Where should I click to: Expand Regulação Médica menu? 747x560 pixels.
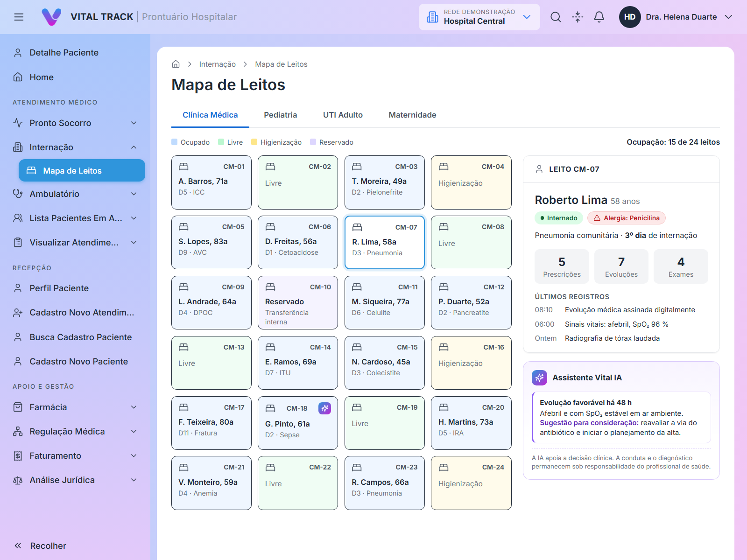coord(75,432)
